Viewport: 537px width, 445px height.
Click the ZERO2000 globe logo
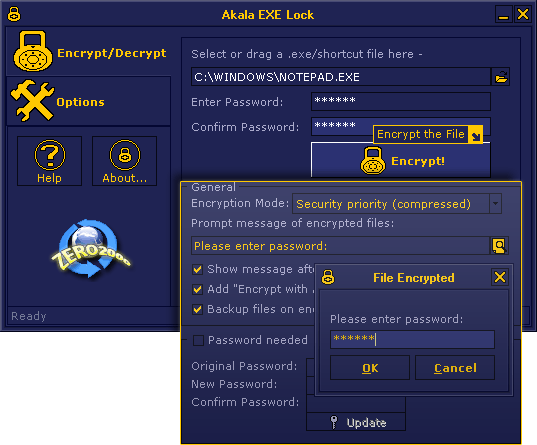[90, 249]
